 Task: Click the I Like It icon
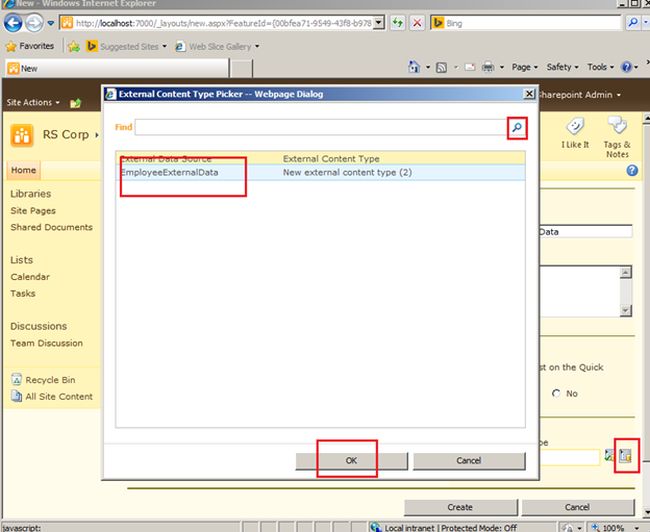(x=575, y=134)
